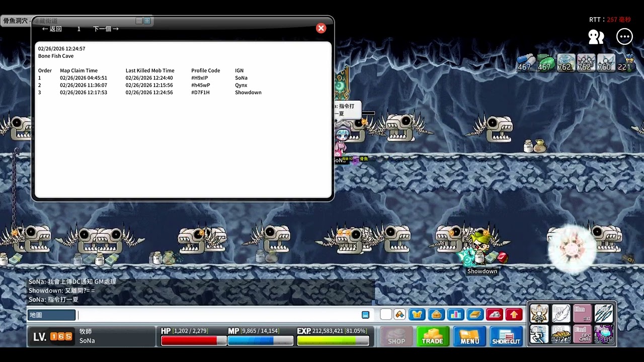
Task: Open the TRADE button
Action: pos(433,336)
